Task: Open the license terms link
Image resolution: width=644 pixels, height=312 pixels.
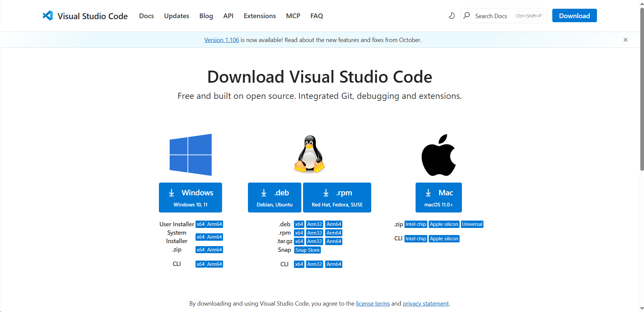Action: [x=373, y=304]
